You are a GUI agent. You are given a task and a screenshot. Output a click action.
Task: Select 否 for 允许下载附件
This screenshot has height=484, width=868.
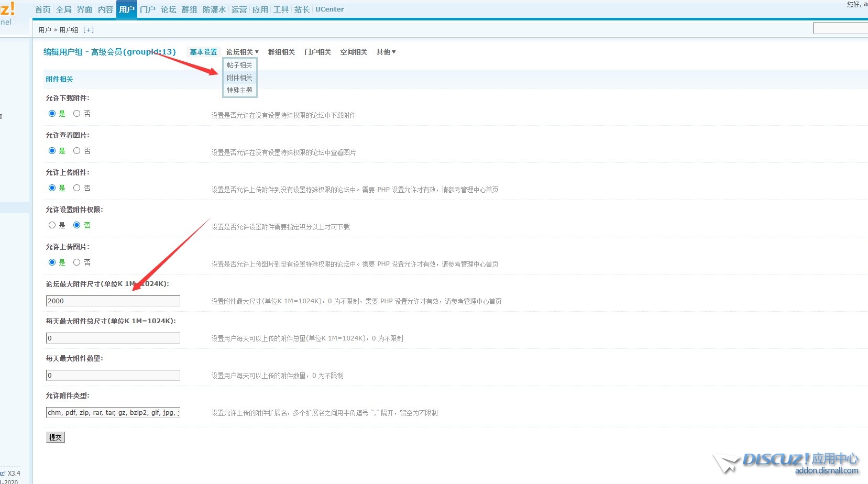point(77,114)
